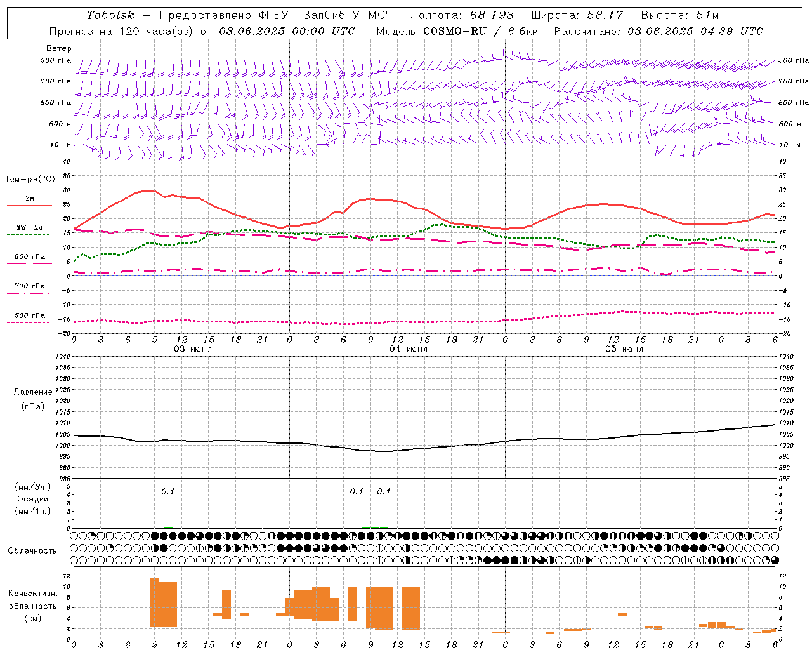
Task: Click the station name "Tobolsk" in the header
Action: point(110,15)
